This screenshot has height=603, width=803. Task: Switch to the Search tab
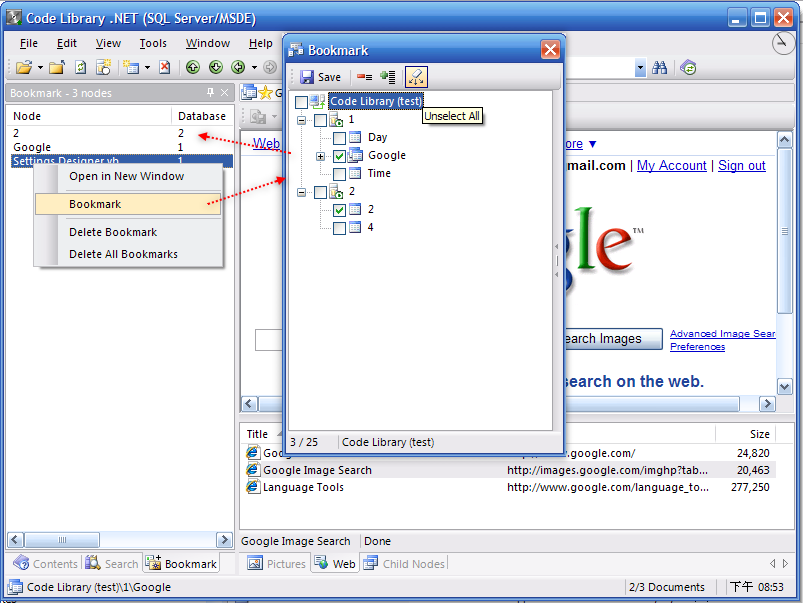point(112,564)
